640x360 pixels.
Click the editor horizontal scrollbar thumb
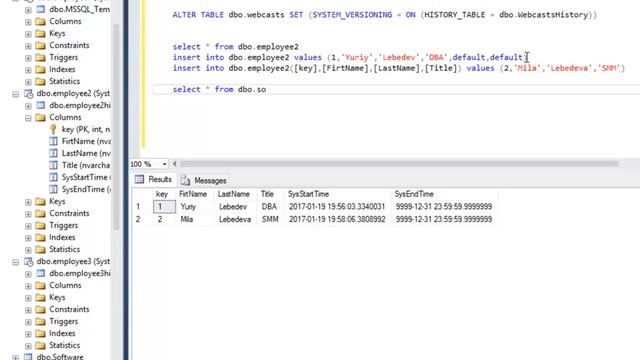399,164
